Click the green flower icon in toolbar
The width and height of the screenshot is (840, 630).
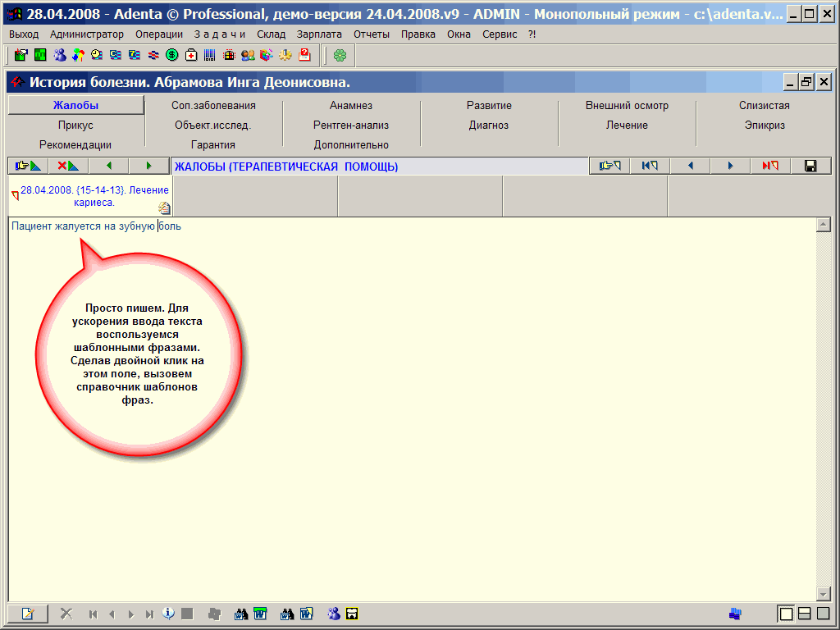click(x=340, y=55)
